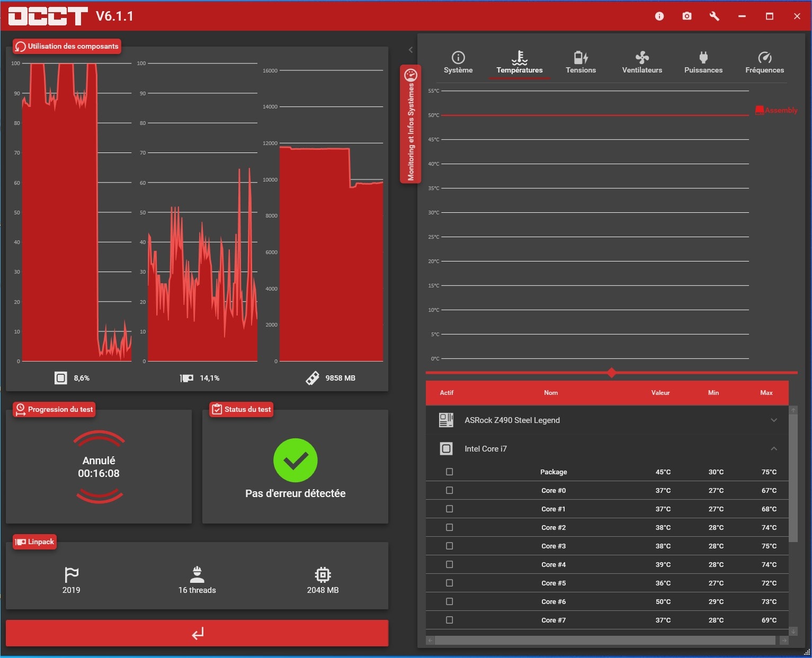This screenshot has height=658, width=812.
Task: Expand the ASRock Z490 Steel Legend section
Action: 773,420
